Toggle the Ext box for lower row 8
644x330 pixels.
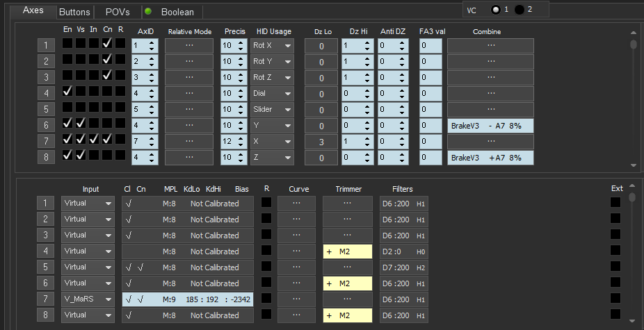pyautogui.click(x=615, y=314)
